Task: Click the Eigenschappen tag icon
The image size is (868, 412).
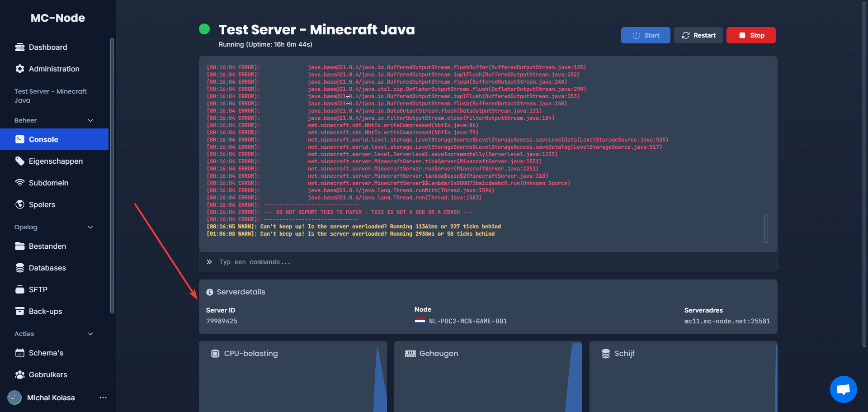Action: [19, 161]
